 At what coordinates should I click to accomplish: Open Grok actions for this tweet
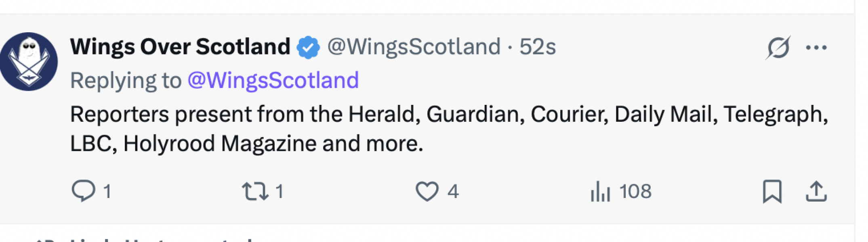[778, 47]
